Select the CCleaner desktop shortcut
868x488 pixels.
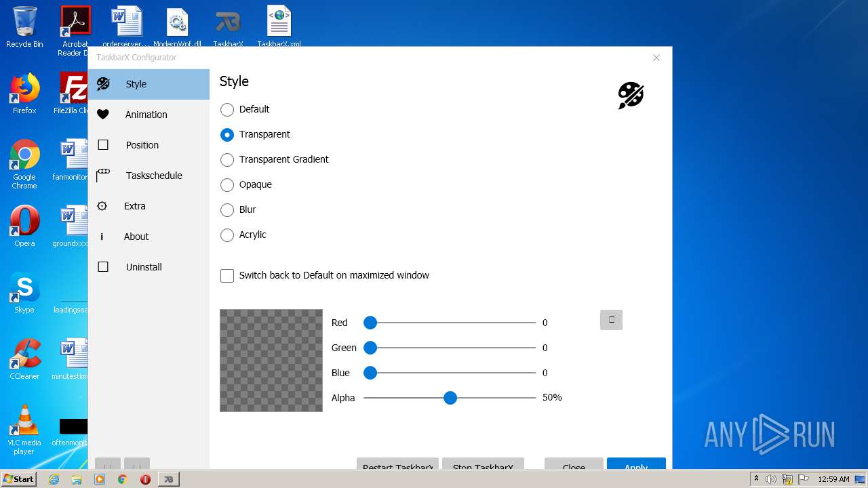[24, 359]
